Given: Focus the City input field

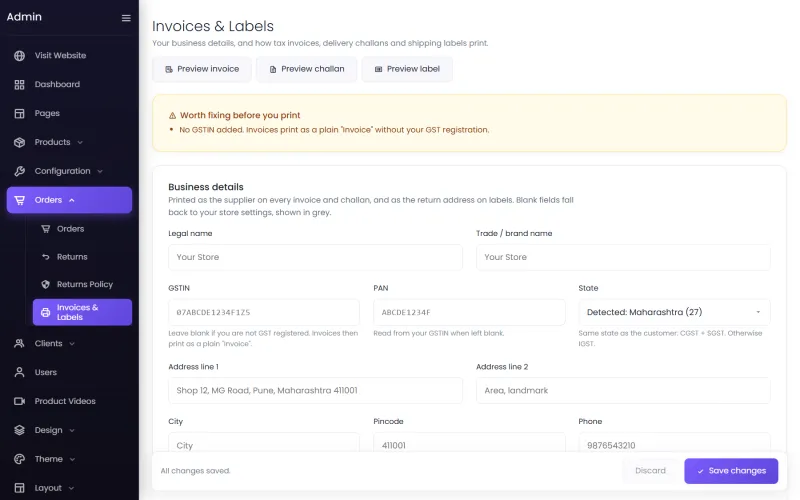Looking at the screenshot, I should pyautogui.click(x=264, y=444).
